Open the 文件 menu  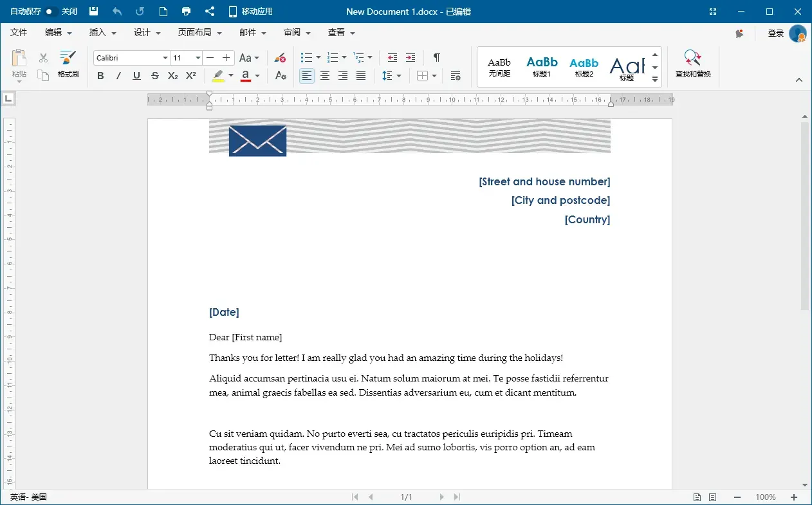(x=19, y=33)
